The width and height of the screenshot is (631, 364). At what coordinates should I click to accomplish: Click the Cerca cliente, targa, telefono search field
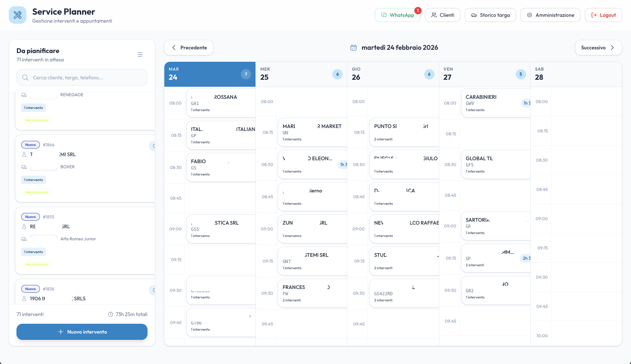pos(82,78)
